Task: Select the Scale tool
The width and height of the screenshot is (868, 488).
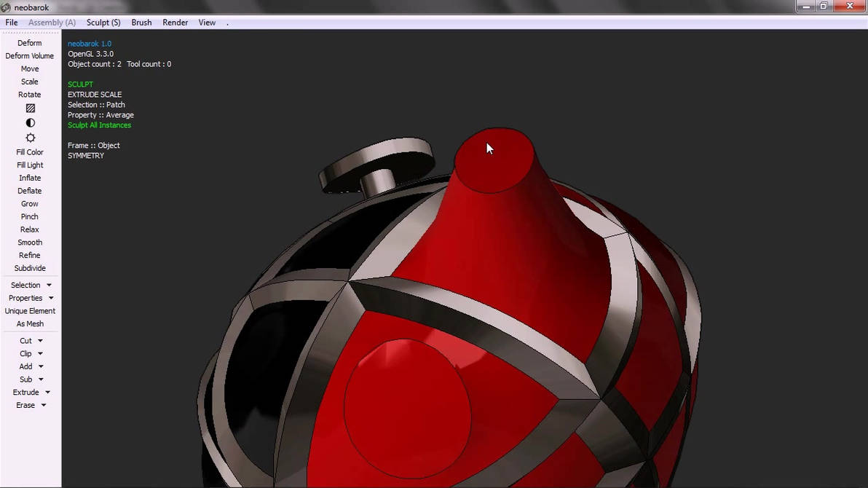Action: (x=29, y=82)
